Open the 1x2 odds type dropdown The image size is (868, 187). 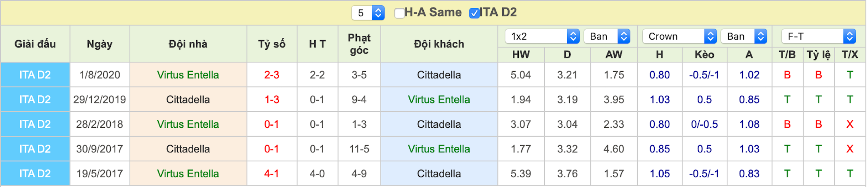[542, 36]
